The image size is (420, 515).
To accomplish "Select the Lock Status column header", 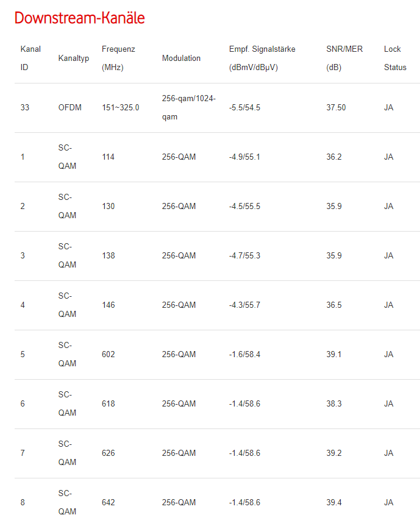I will pyautogui.click(x=395, y=58).
